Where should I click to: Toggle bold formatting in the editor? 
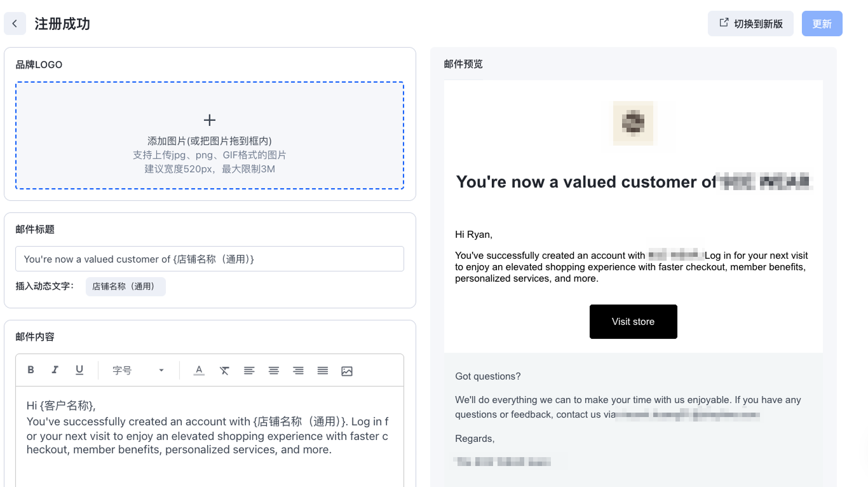pos(31,370)
